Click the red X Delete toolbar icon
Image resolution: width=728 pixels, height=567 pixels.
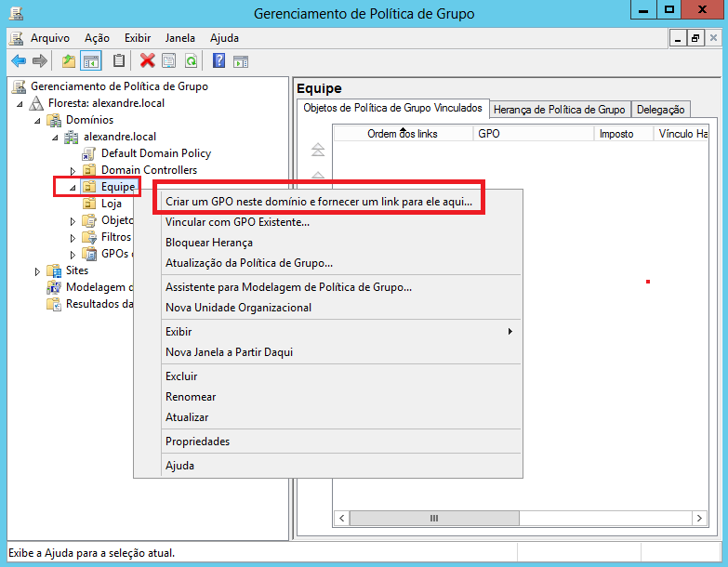coord(148,60)
